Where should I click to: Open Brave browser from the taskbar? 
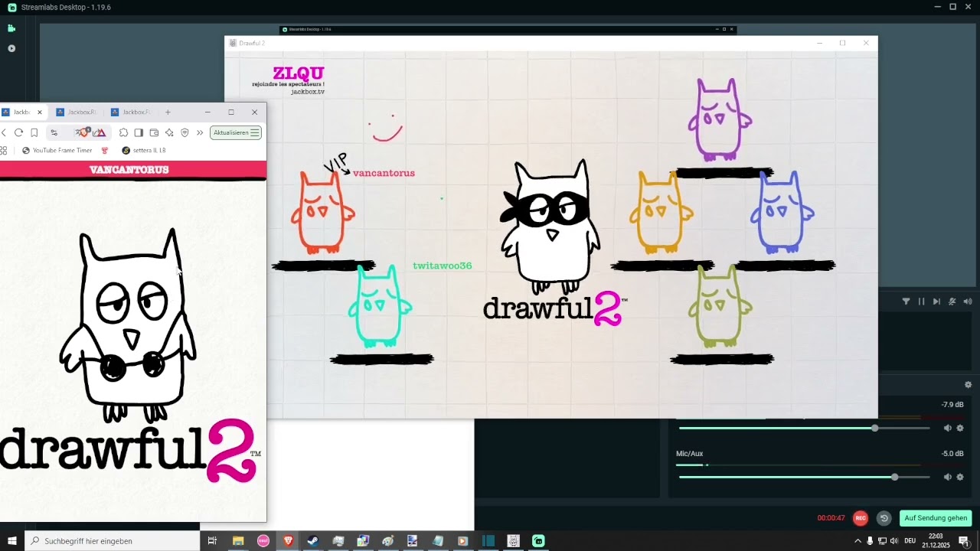click(x=288, y=541)
